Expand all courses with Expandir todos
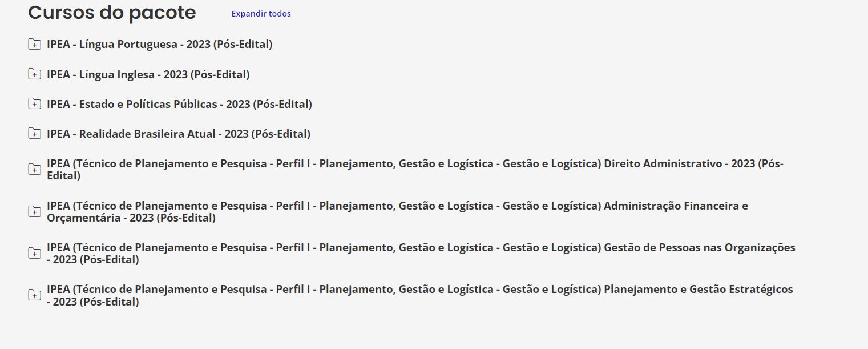 click(x=261, y=14)
